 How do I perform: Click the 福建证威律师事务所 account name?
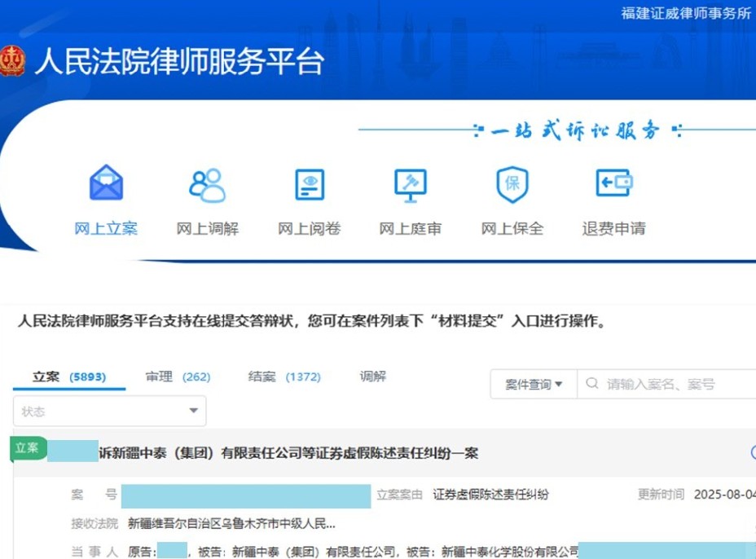(x=686, y=13)
